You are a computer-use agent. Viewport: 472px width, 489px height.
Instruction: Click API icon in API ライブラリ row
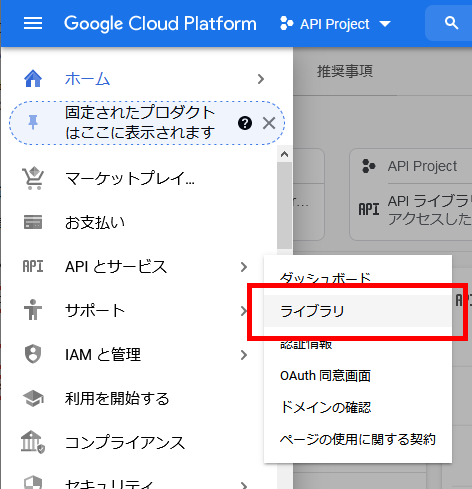[369, 209]
